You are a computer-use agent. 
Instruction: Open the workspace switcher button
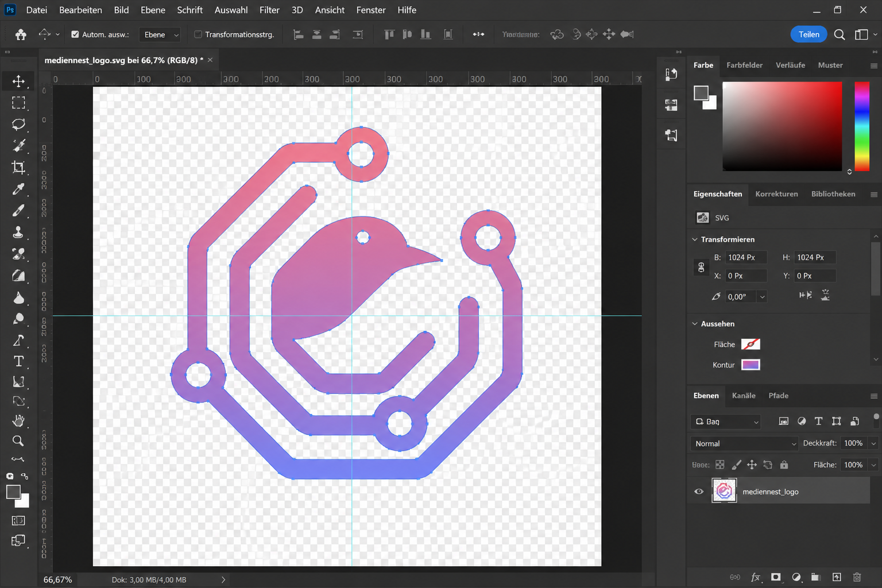point(861,34)
